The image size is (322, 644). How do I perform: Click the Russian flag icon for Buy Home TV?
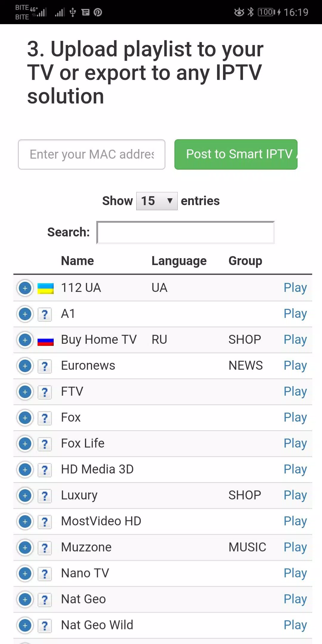[x=46, y=340]
